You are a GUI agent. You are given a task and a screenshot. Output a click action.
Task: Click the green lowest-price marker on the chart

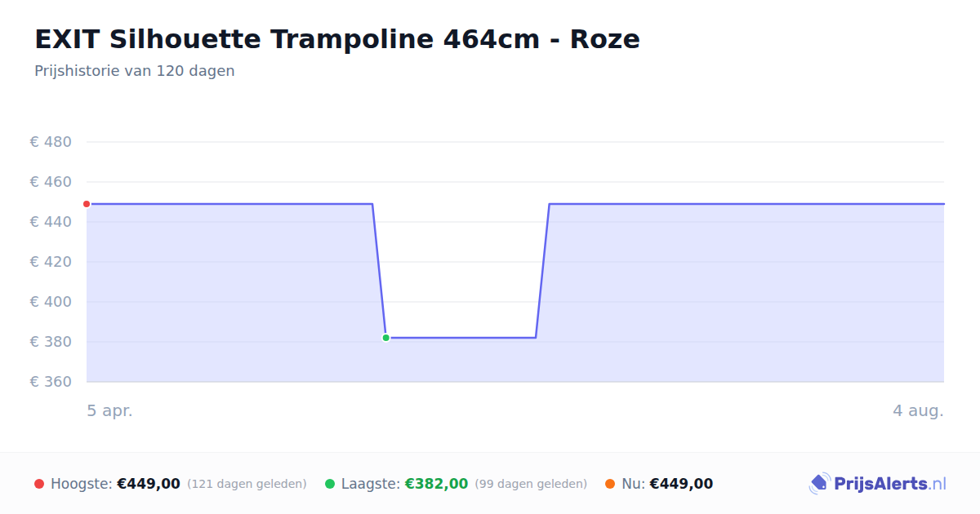(385, 337)
